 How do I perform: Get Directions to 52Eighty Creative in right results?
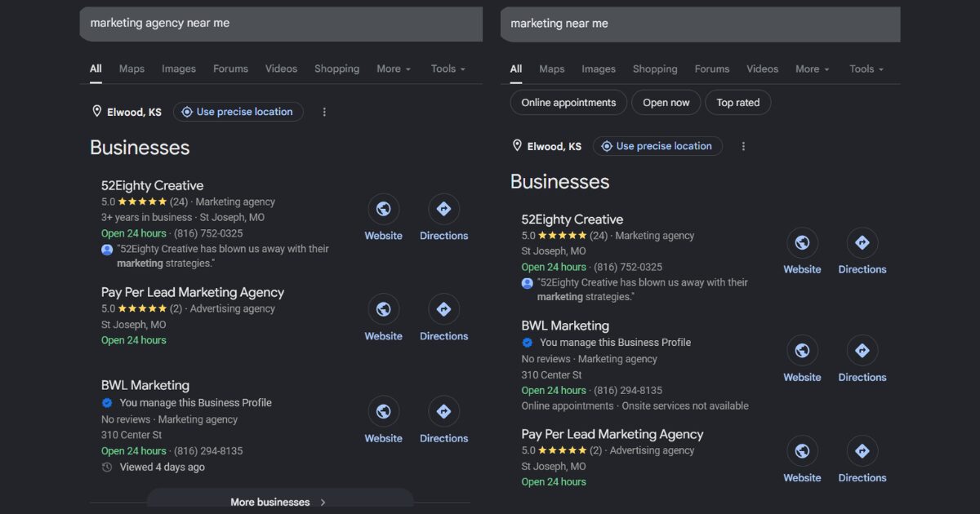tap(862, 242)
